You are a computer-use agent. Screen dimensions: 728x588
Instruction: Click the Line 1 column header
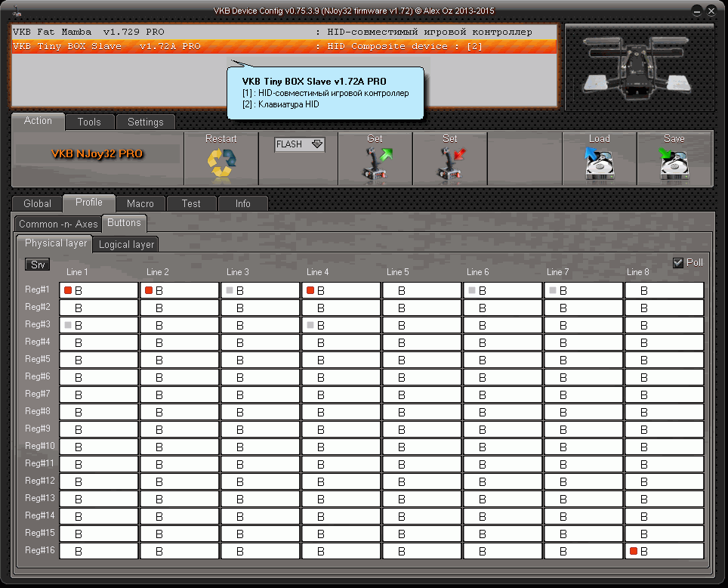point(77,272)
